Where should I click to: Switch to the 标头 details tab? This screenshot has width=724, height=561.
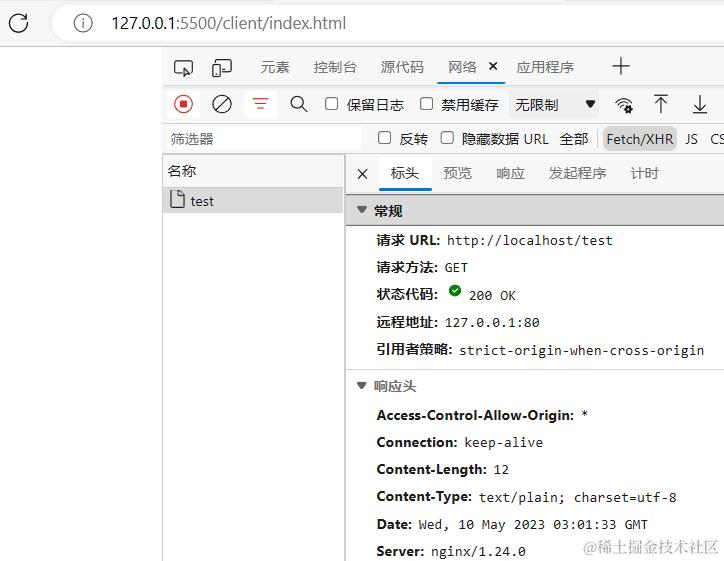tap(404, 173)
